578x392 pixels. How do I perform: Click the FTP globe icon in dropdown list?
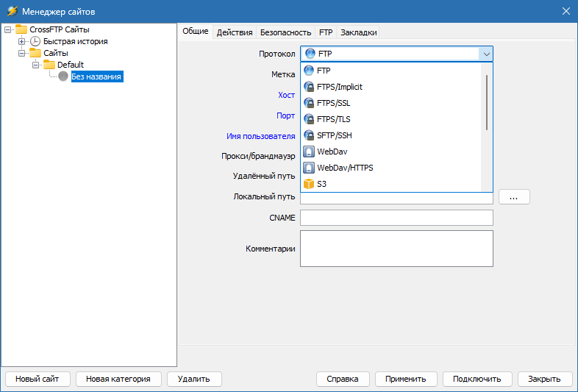click(309, 71)
